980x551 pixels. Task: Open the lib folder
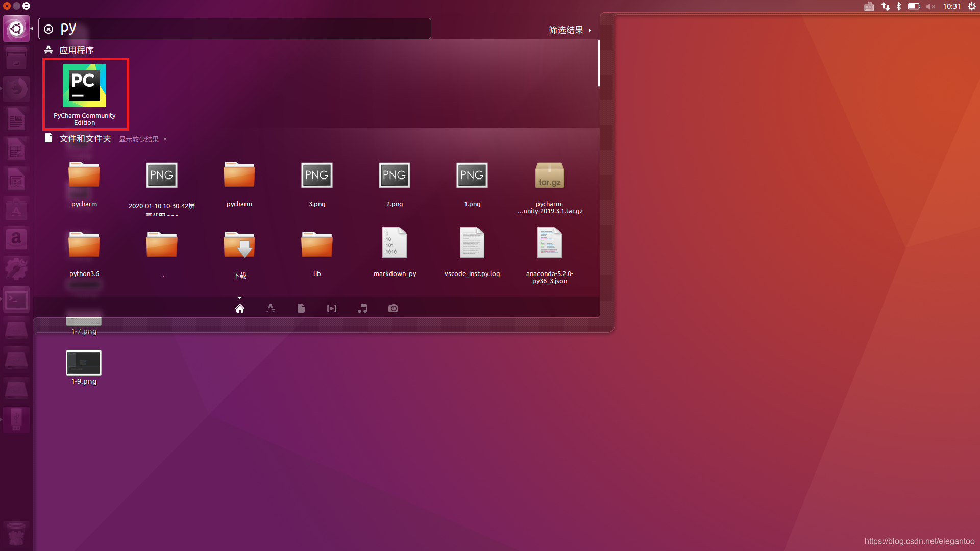coord(317,254)
